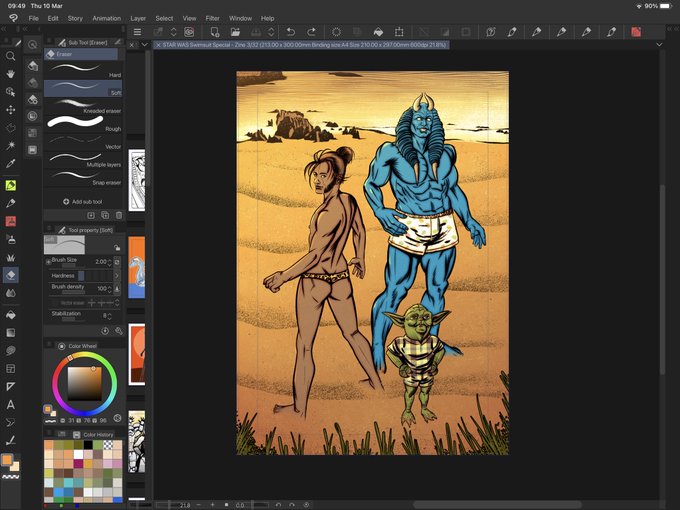The height and width of the screenshot is (510, 680).
Task: Select the Text tool
Action: 10,405
